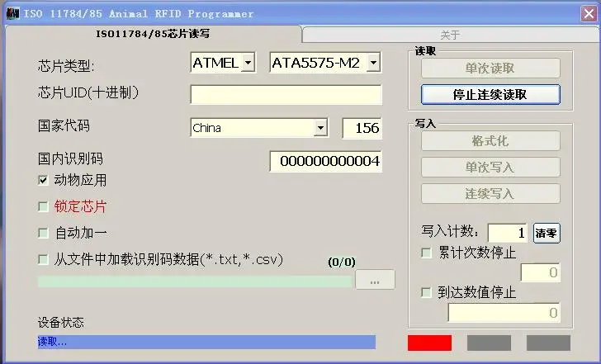Click the 国内识别码 field 000000000004
This screenshot has height=364, width=601.
(326, 161)
